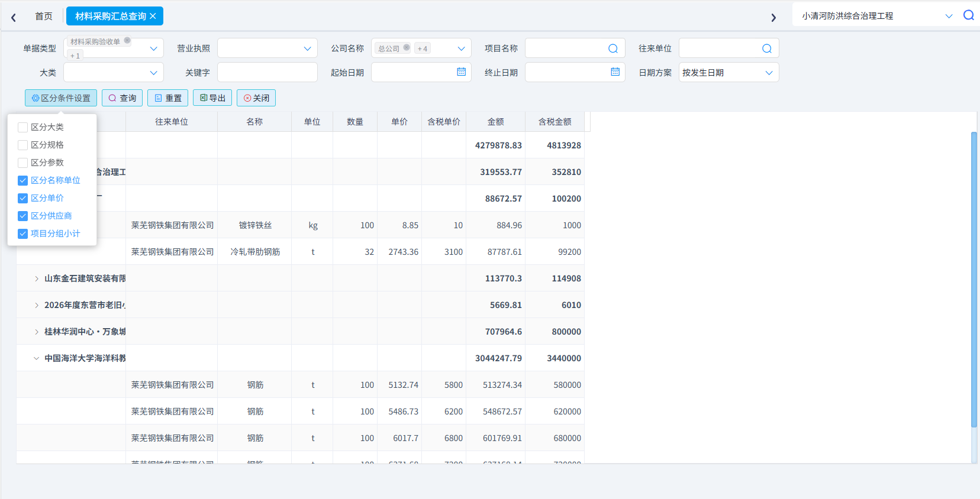Click the 镀锌铁丝 cell
Screen dimensions: 980x499
pyautogui.click(x=255, y=225)
